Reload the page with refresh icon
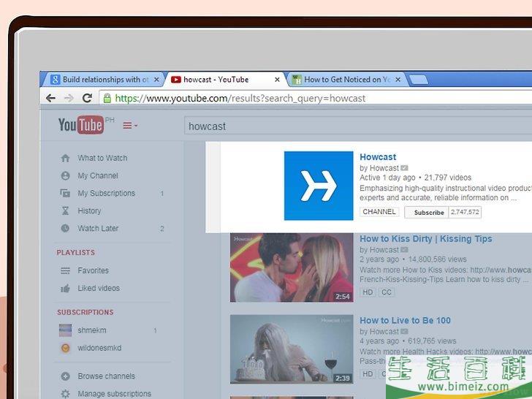 (x=87, y=98)
